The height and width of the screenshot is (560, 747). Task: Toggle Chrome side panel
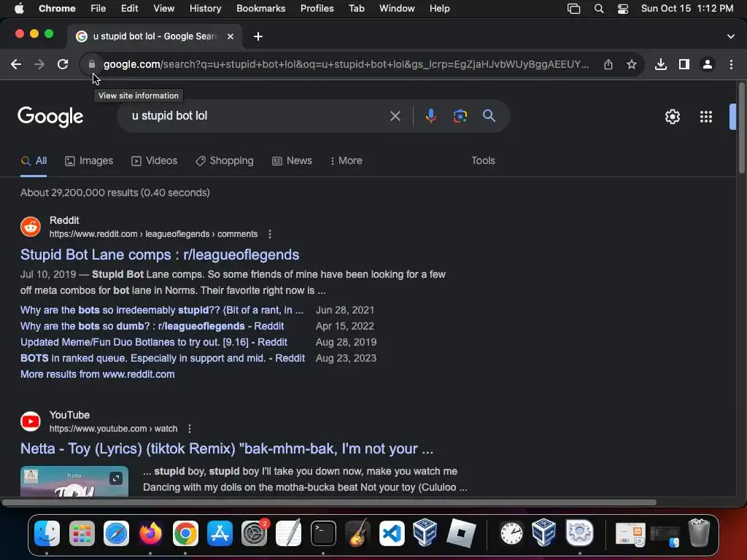click(684, 64)
